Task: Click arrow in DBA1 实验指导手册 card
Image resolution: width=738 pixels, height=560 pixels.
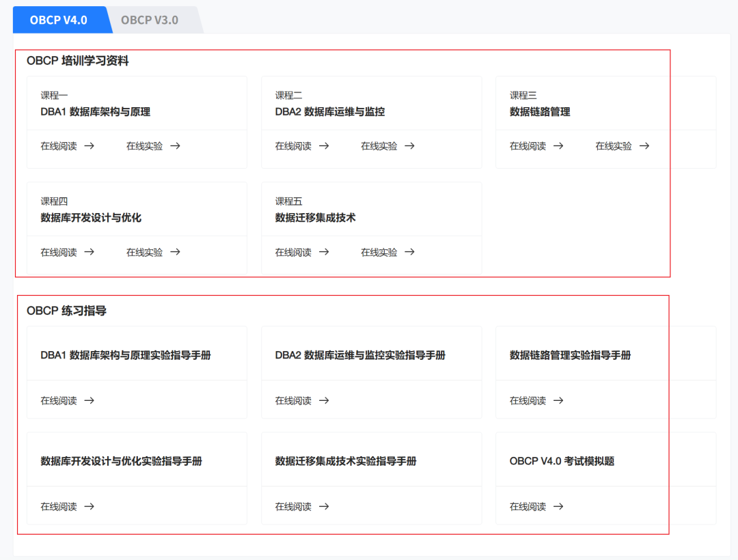Action: [90, 401]
